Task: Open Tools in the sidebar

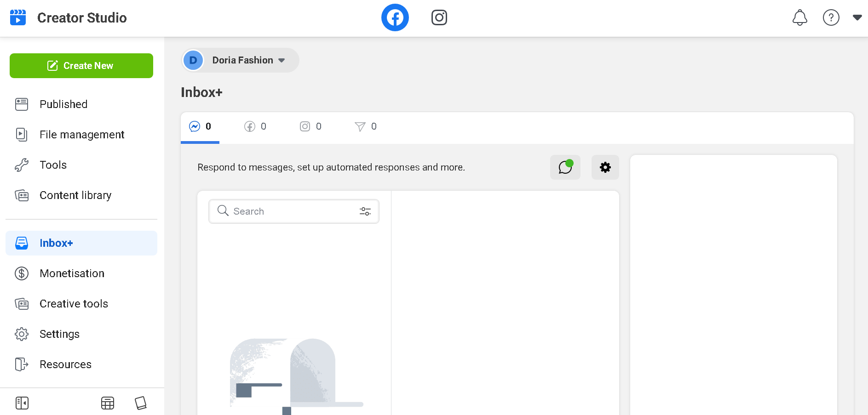Action: pos(81,165)
